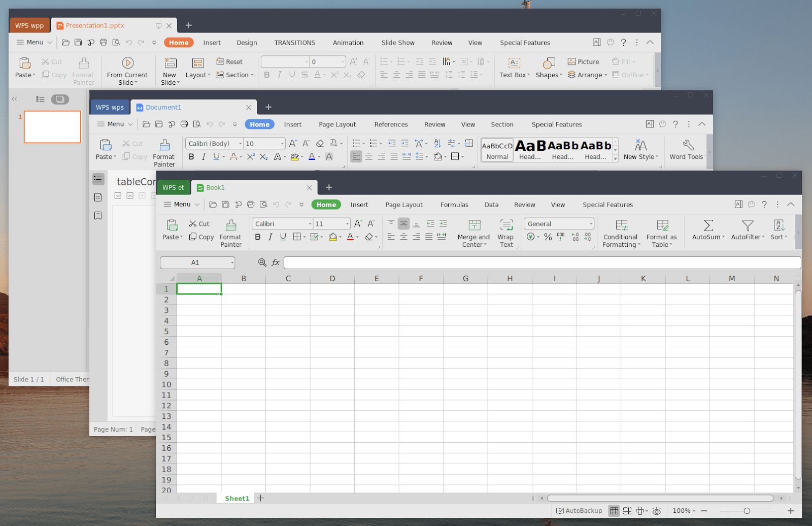This screenshot has width=812, height=526.
Task: Enable Wrap Text for the cell
Action: point(506,232)
